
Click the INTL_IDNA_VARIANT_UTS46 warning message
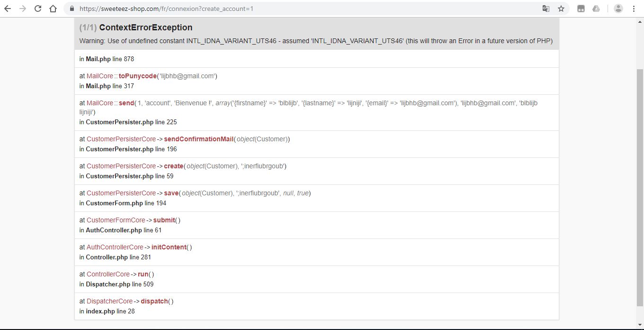click(316, 41)
